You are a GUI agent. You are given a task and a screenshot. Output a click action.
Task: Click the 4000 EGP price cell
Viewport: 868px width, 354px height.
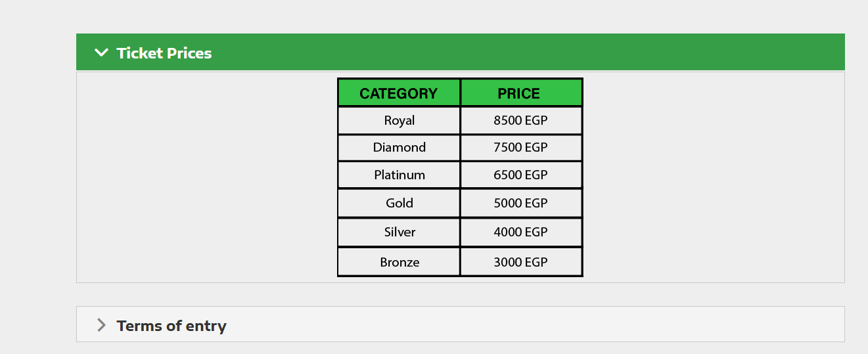pos(521,232)
